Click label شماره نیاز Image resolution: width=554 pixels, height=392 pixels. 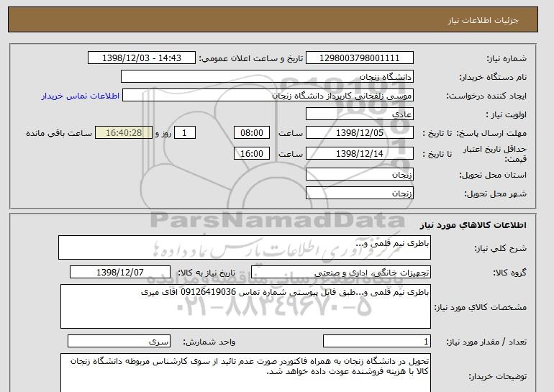pyautogui.click(x=507, y=58)
